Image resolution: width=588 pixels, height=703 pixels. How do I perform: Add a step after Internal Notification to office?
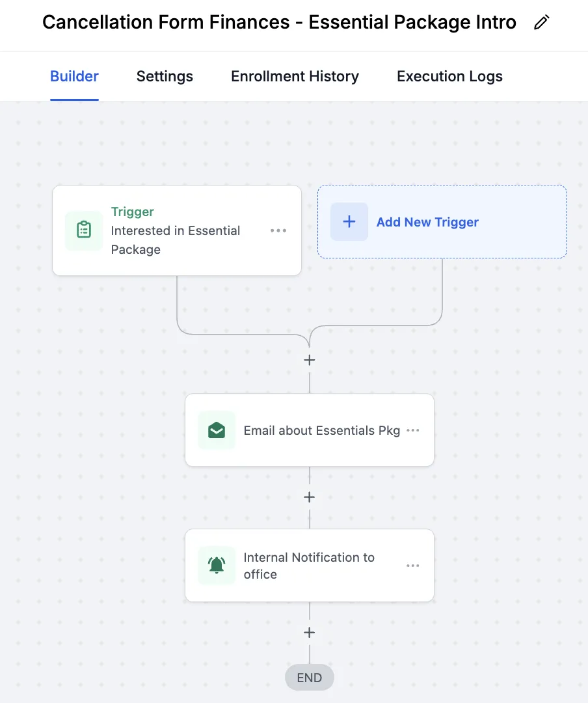pyautogui.click(x=310, y=633)
